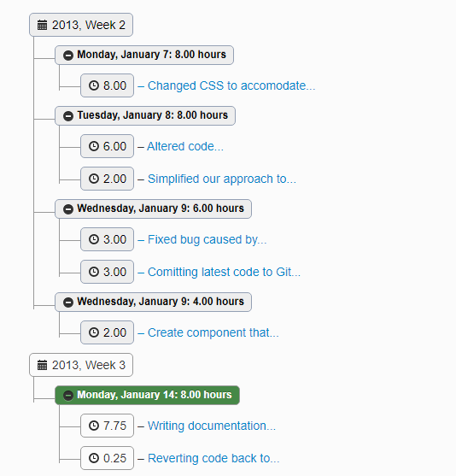This screenshot has height=476, width=456.
Task: Collapse Tuesday, January 8 via minus icon
Action: [68, 116]
